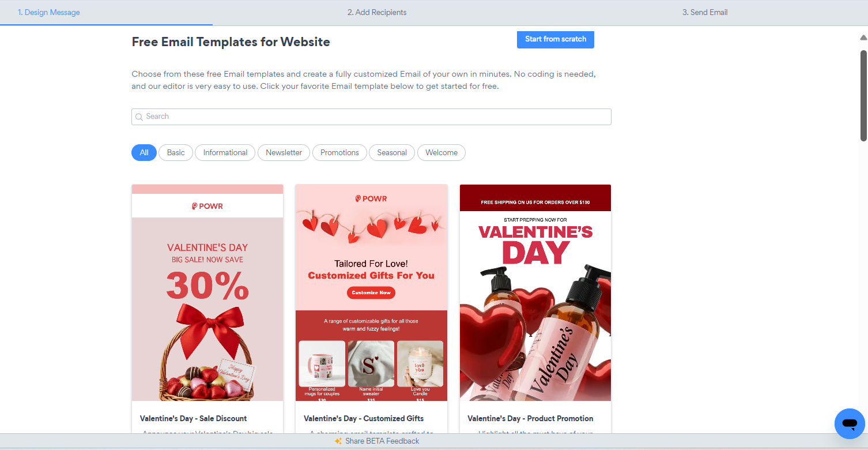
Task: Click the search magnifier icon
Action: coord(139,117)
